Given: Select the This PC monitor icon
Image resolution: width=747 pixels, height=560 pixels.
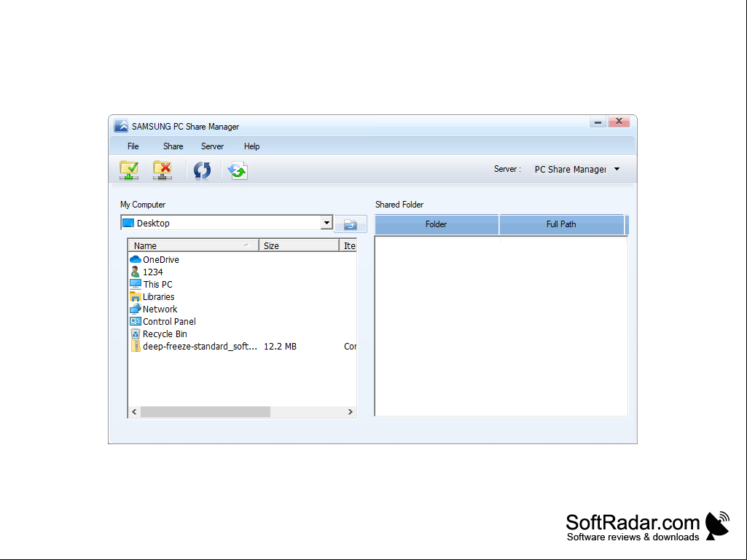Looking at the screenshot, I should [x=136, y=284].
